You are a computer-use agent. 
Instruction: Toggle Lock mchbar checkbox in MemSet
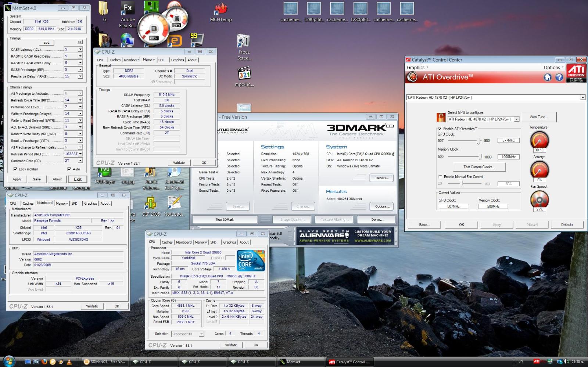(15, 169)
